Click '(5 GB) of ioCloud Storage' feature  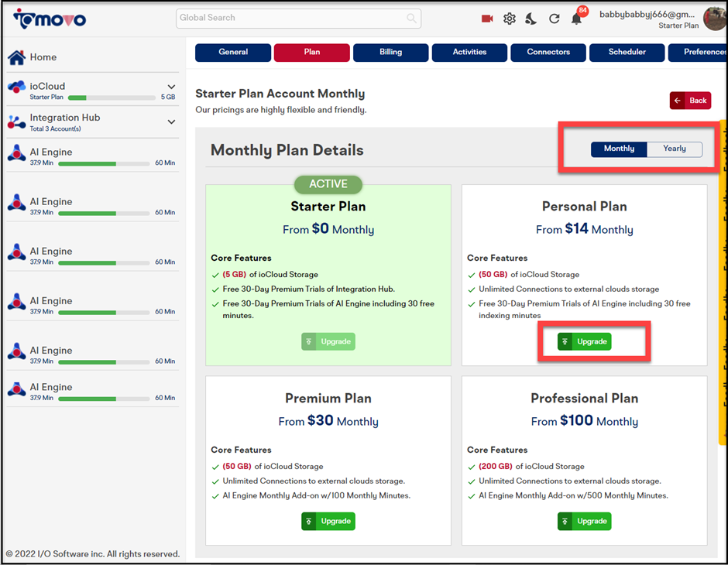(x=270, y=275)
